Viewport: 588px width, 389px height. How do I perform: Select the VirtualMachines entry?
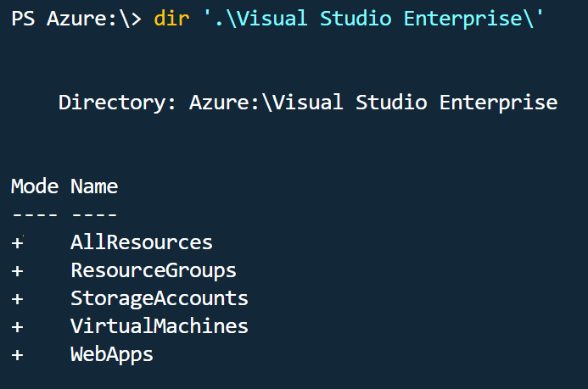point(160,326)
